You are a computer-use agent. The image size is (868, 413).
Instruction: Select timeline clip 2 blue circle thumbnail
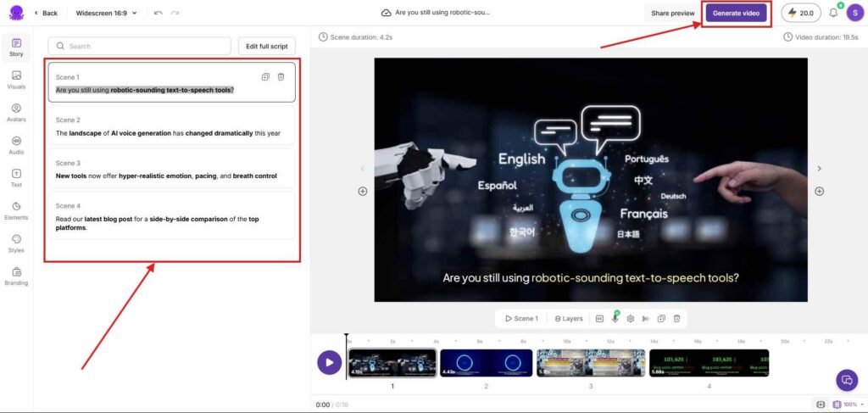click(x=486, y=363)
